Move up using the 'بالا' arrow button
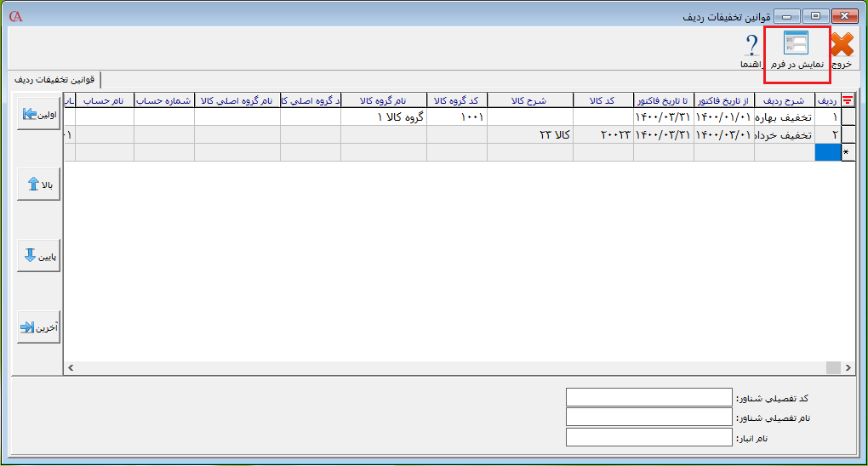 (38, 185)
